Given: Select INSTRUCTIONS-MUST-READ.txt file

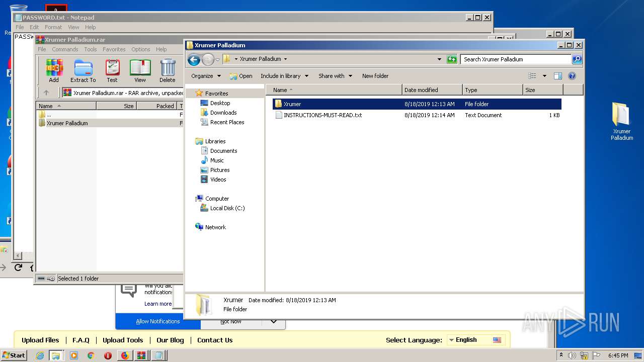Looking at the screenshot, I should [x=417, y=115].
